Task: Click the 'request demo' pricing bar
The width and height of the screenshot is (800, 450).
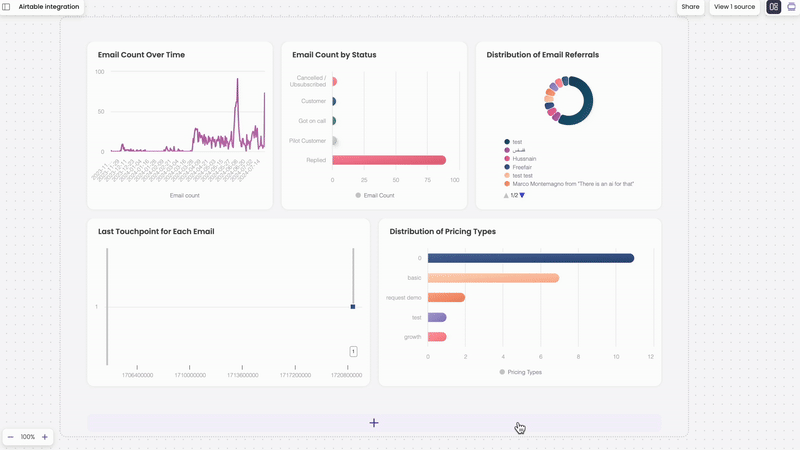Action: pos(446,297)
